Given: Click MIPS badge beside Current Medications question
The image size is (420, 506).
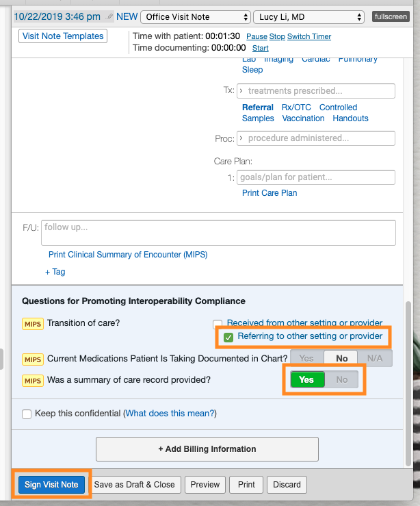Looking at the screenshot, I should point(33,359).
